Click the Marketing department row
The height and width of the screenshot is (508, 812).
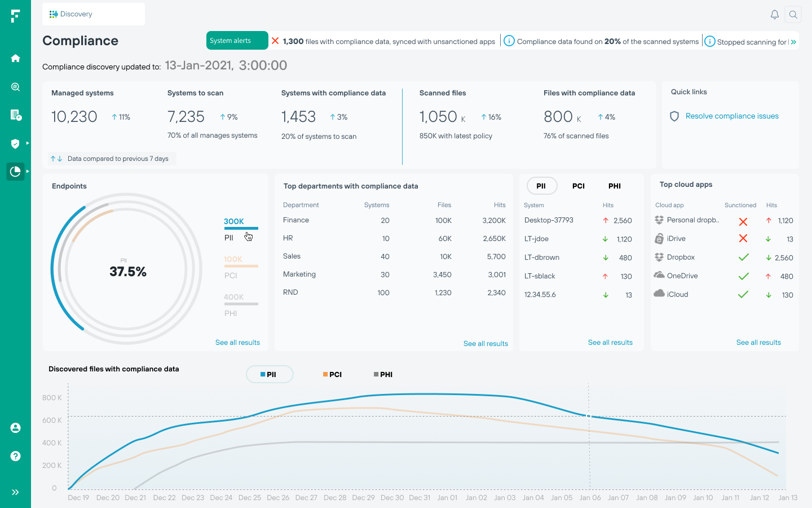(x=394, y=275)
